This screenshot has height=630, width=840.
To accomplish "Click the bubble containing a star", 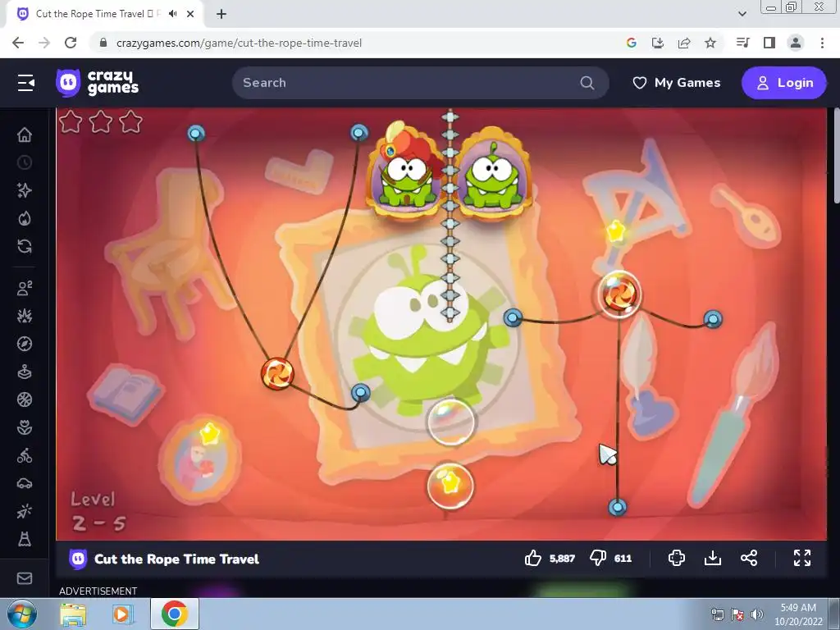I will tap(450, 486).
